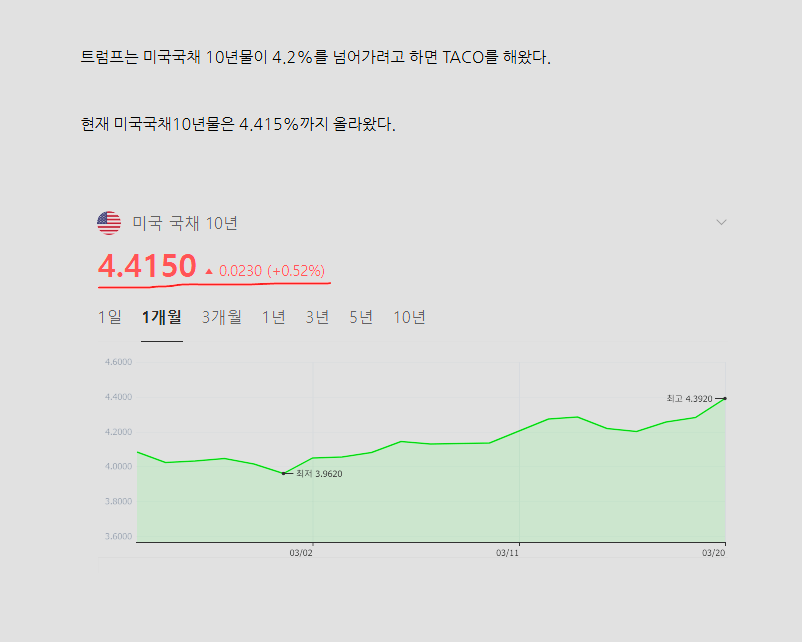Click the 0.0230 (+0.52%) change text
Image resolution: width=802 pixels, height=642 pixels.
tap(271, 271)
